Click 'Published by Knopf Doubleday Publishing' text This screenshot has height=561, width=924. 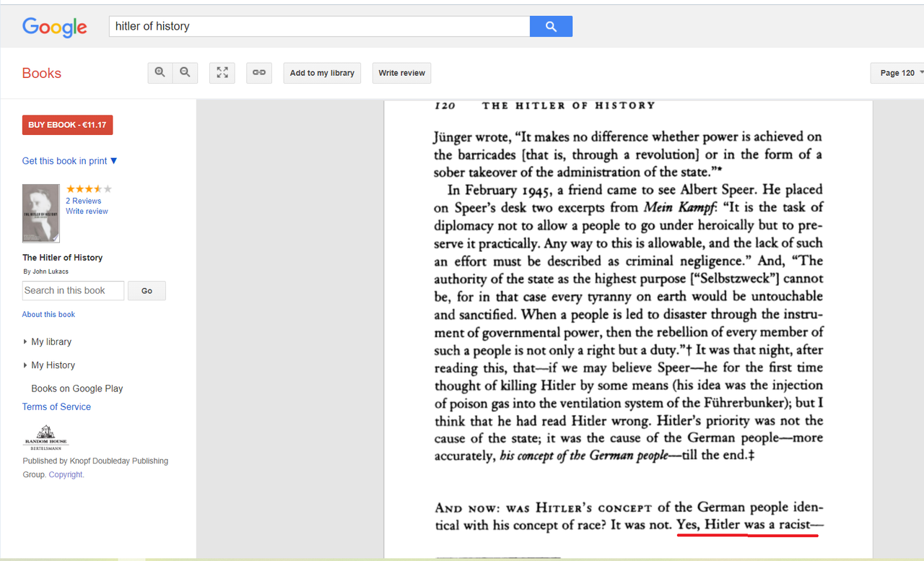click(95, 461)
